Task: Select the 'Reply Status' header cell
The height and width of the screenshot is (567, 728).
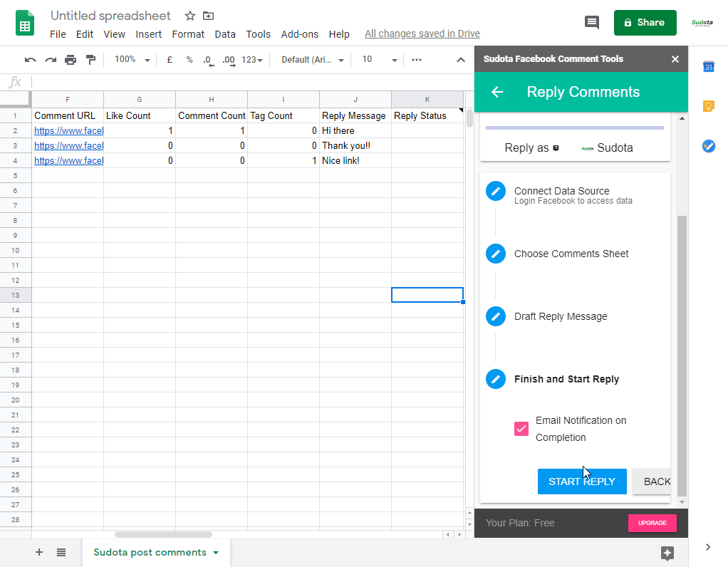Action: 427,115
